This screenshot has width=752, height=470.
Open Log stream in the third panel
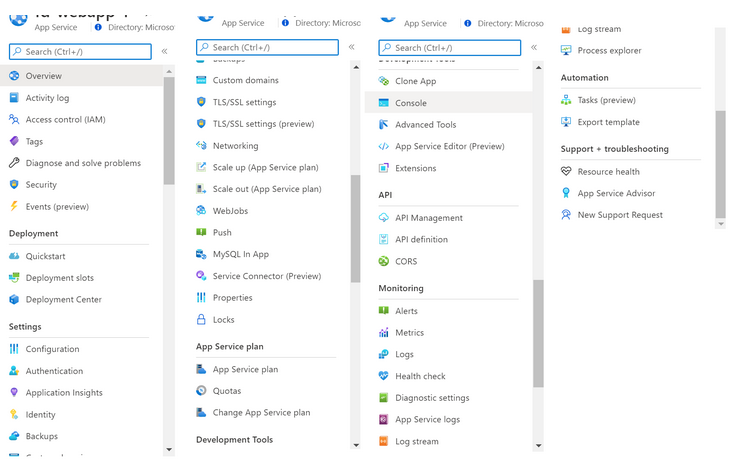(x=417, y=441)
